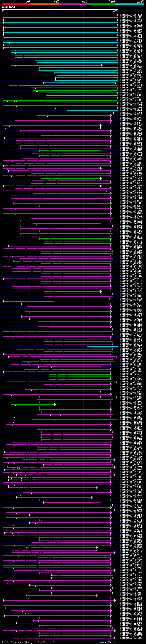Image resolution: width=146 pixels, height=644 pixels.
Task: Open hit UniRef100_Q43381
Action: click(131, 45)
